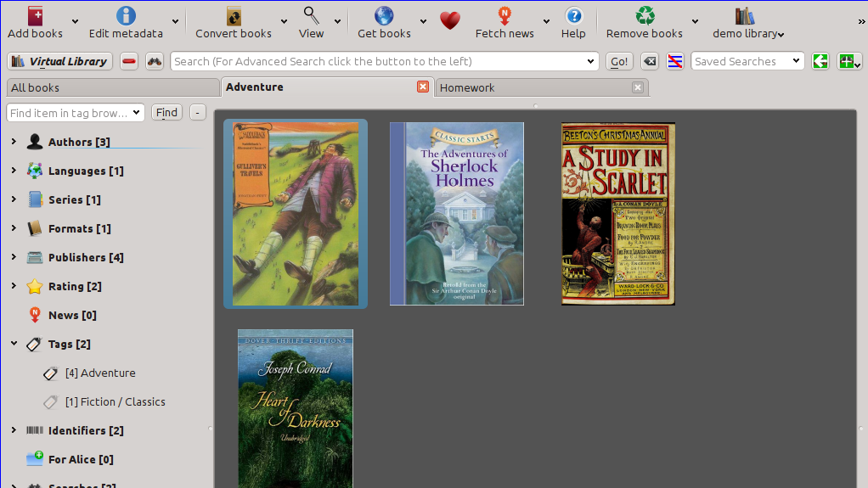The height and width of the screenshot is (488, 868).
Task: Click the Publishers typewriter icon
Action: [x=34, y=256]
